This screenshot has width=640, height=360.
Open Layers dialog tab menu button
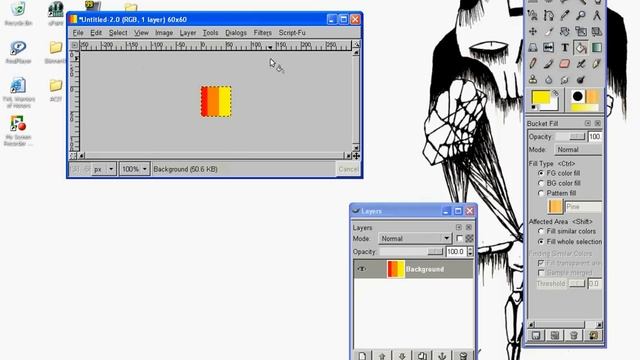459,227
